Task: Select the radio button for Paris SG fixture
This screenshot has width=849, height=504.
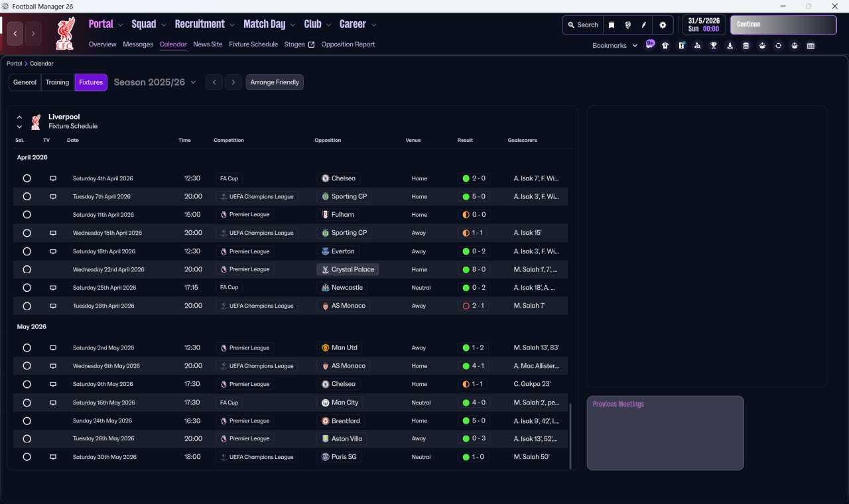Action: point(27,457)
